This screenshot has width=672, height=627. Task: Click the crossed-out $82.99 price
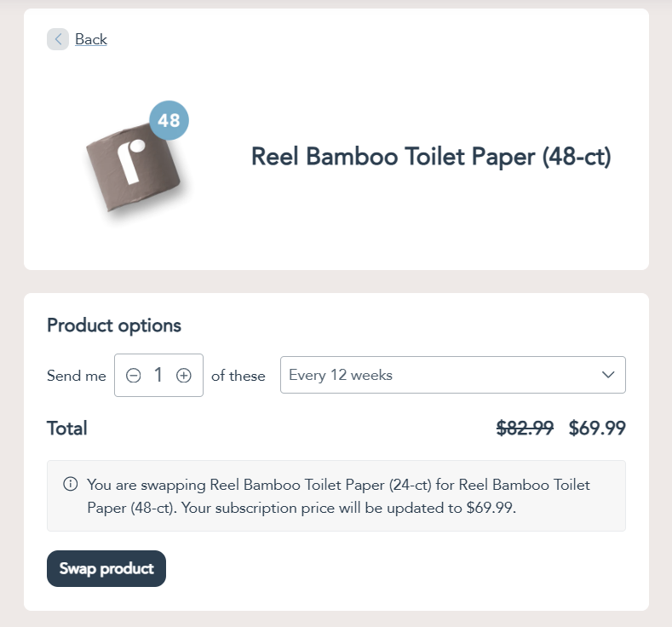pyautogui.click(x=525, y=429)
